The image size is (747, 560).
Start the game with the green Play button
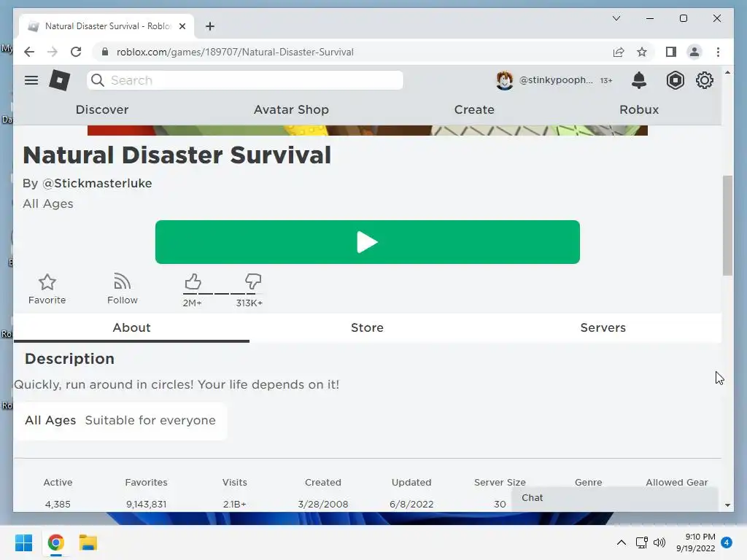point(368,242)
